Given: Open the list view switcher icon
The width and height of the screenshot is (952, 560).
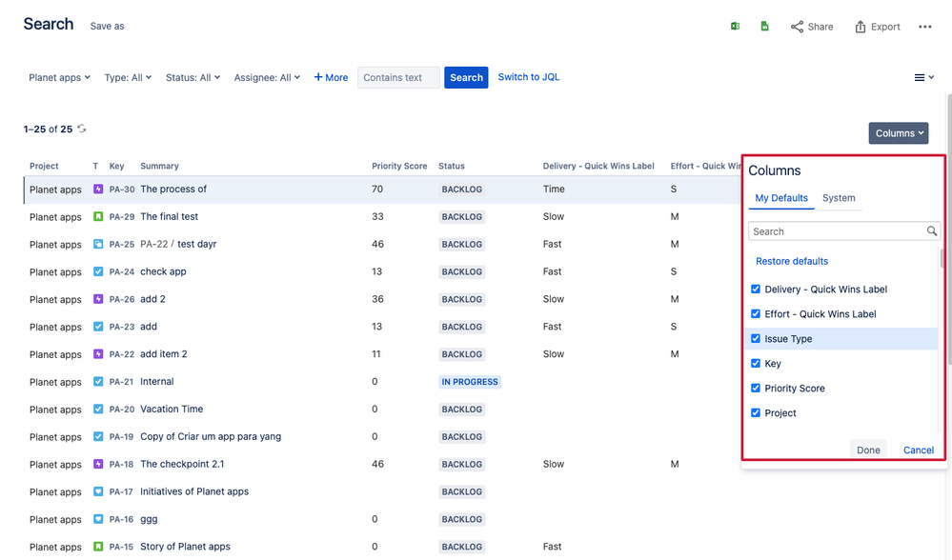Looking at the screenshot, I should point(923,78).
